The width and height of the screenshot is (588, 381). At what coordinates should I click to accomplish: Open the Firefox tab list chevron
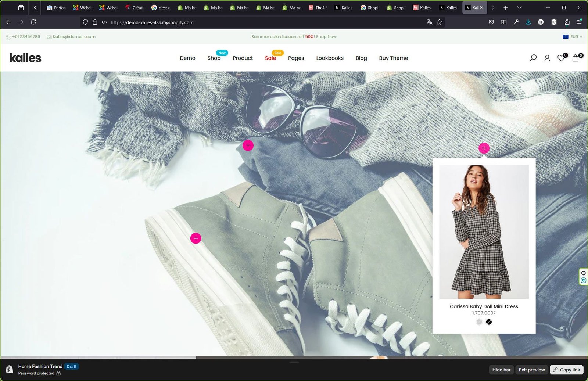click(519, 7)
